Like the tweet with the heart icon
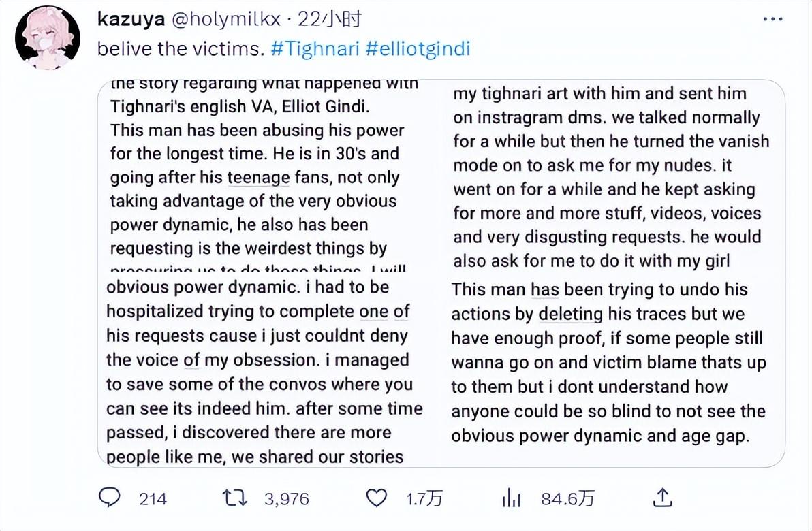Image resolution: width=812 pixels, height=531 pixels. tap(377, 498)
